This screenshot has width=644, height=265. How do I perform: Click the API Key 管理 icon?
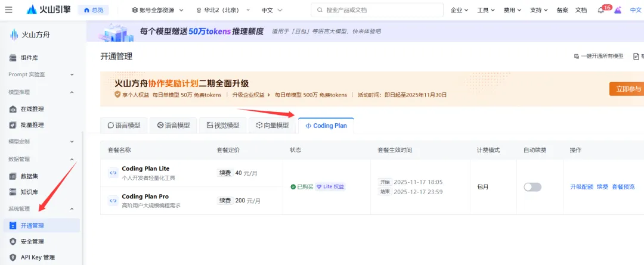pyautogui.click(x=13, y=258)
